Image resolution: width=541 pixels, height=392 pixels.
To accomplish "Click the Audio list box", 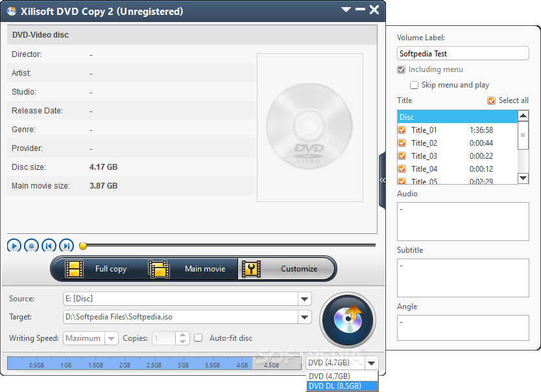I will click(463, 222).
